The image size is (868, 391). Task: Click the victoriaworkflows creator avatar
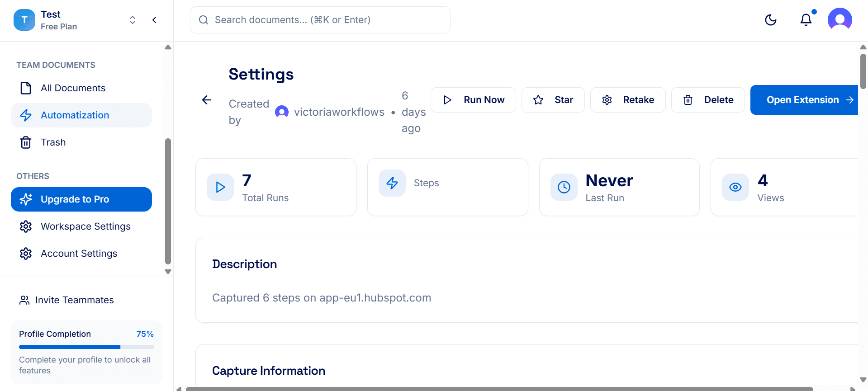coord(282,112)
